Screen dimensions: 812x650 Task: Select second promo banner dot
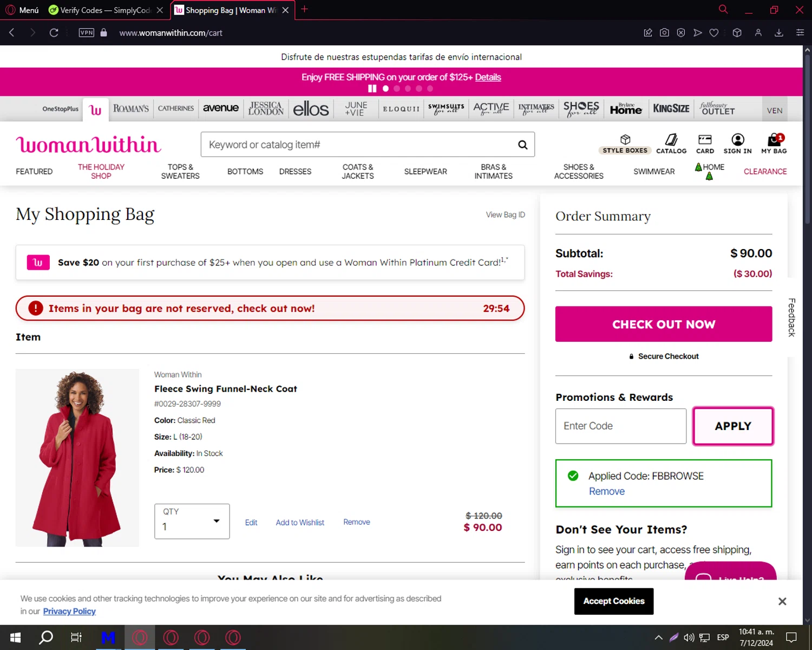[x=397, y=88]
